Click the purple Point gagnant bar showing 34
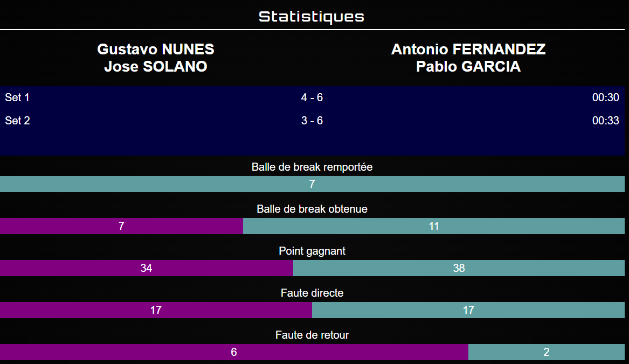This screenshot has width=629, height=364. [x=146, y=268]
